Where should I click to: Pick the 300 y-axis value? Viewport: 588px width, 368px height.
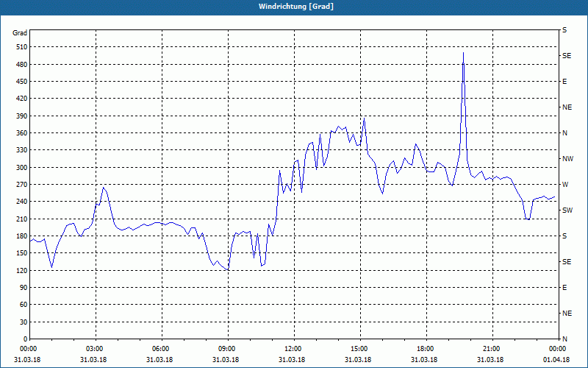22,168
